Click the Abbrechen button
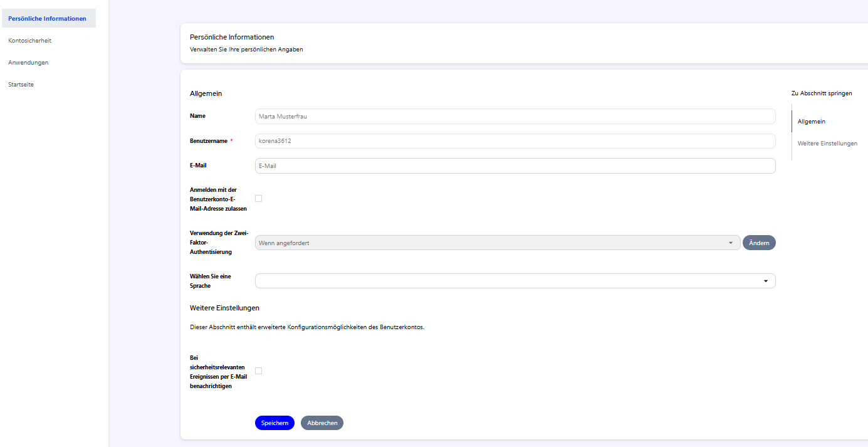The image size is (868, 447). [x=322, y=423]
